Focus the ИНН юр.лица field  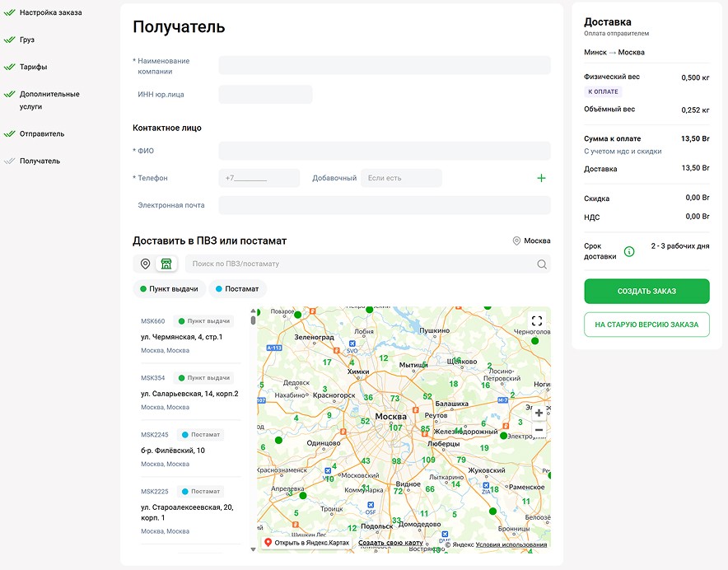(265, 94)
